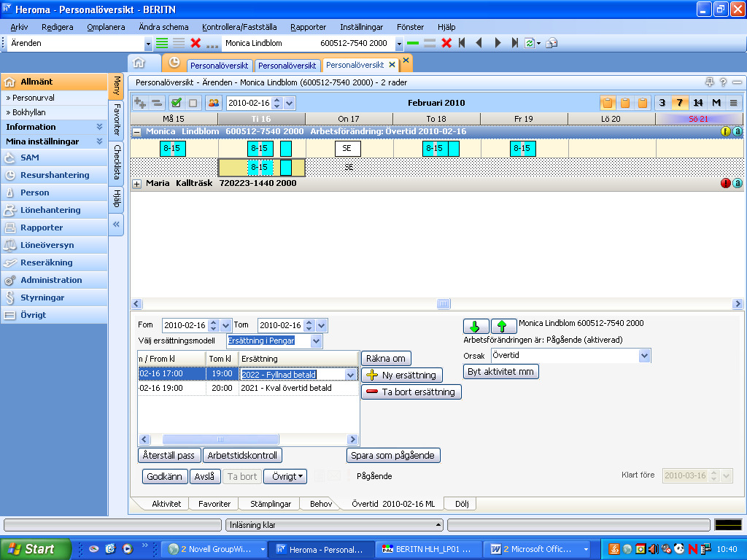Click the green up arrow button
This screenshot has width=747, height=560.
tap(503, 326)
